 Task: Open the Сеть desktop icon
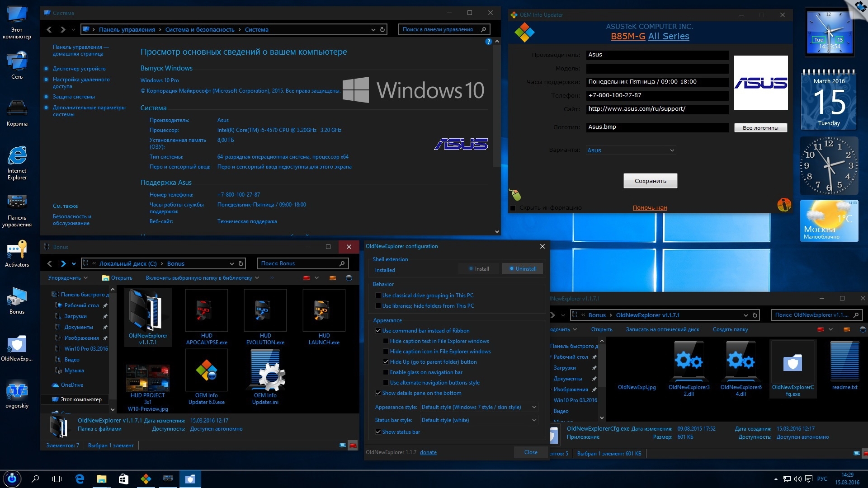[17, 66]
